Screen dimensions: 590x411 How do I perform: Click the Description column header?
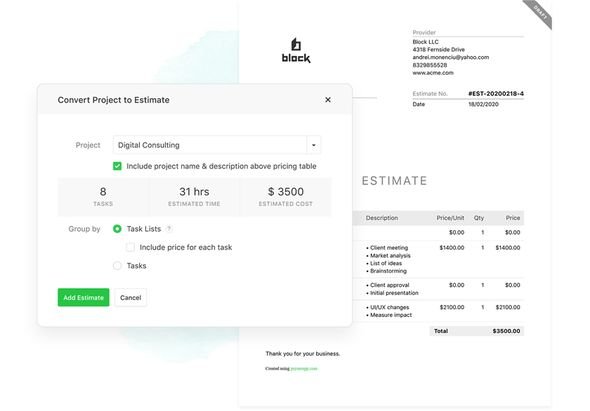(x=382, y=218)
